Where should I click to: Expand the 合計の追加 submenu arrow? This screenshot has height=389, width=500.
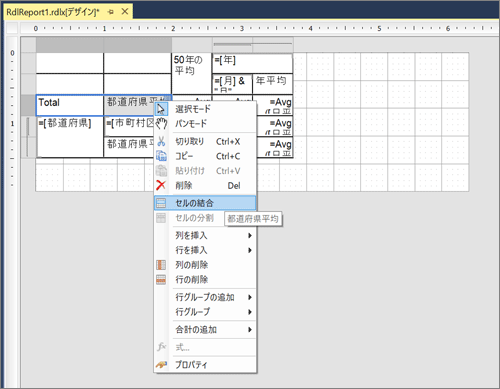point(250,330)
